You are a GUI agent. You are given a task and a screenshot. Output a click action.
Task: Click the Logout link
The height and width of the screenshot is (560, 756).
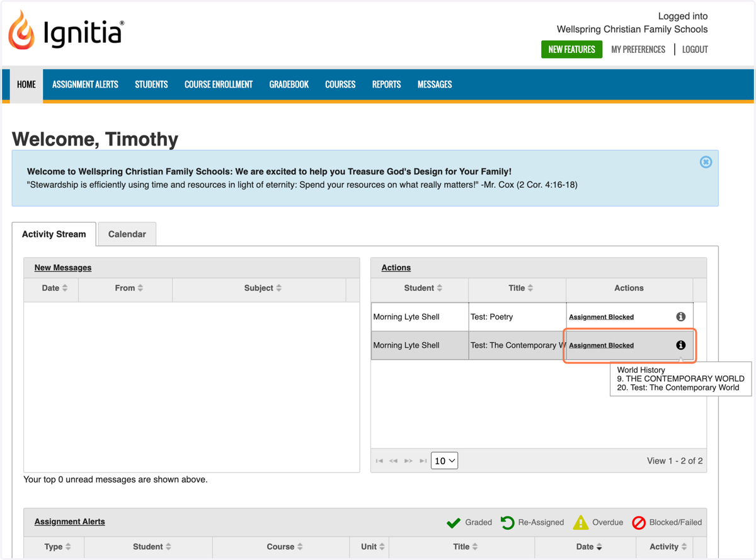click(x=695, y=49)
